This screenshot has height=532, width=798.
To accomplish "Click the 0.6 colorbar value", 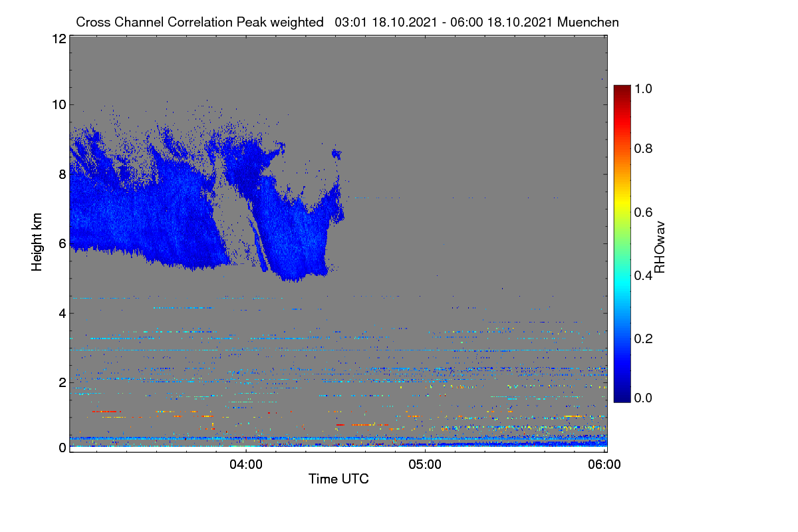I will [x=642, y=211].
